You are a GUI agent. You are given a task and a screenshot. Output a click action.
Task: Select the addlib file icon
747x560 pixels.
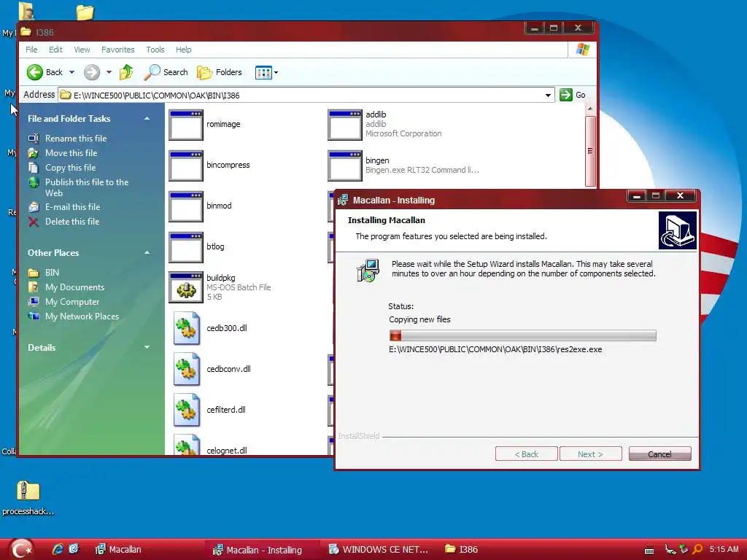345,125
